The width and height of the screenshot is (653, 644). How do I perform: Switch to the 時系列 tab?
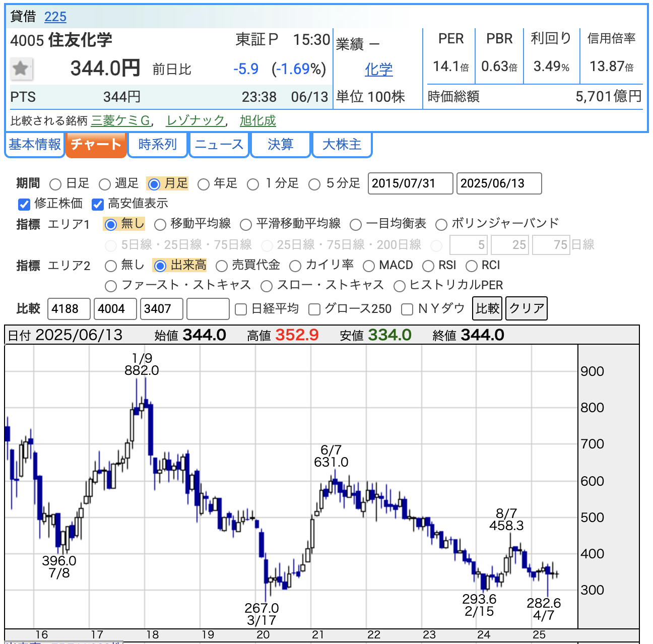point(158,145)
